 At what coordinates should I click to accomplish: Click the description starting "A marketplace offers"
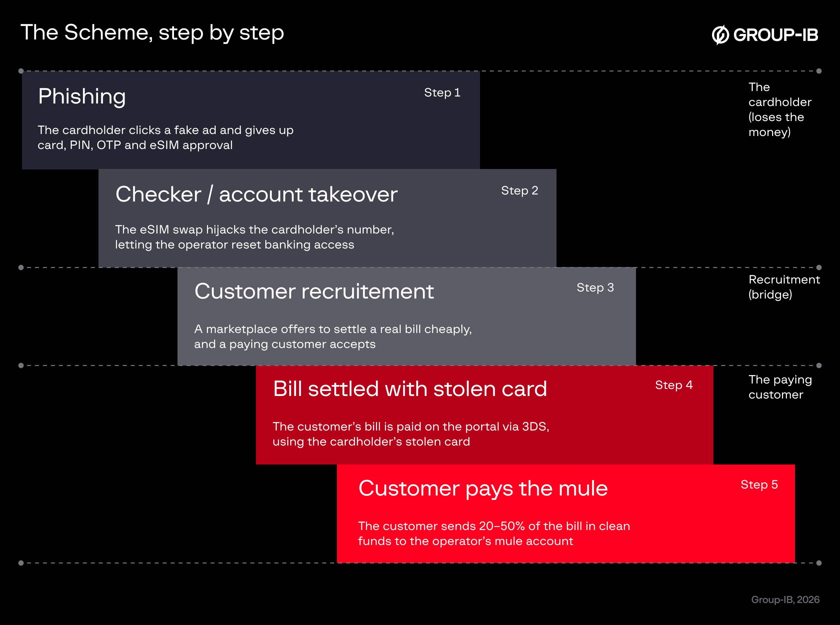tap(333, 336)
